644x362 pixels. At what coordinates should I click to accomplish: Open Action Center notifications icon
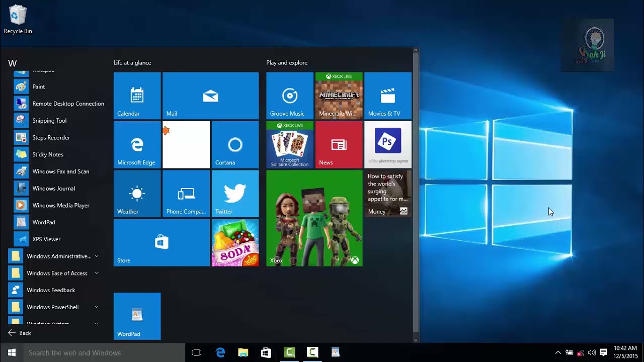click(x=603, y=352)
